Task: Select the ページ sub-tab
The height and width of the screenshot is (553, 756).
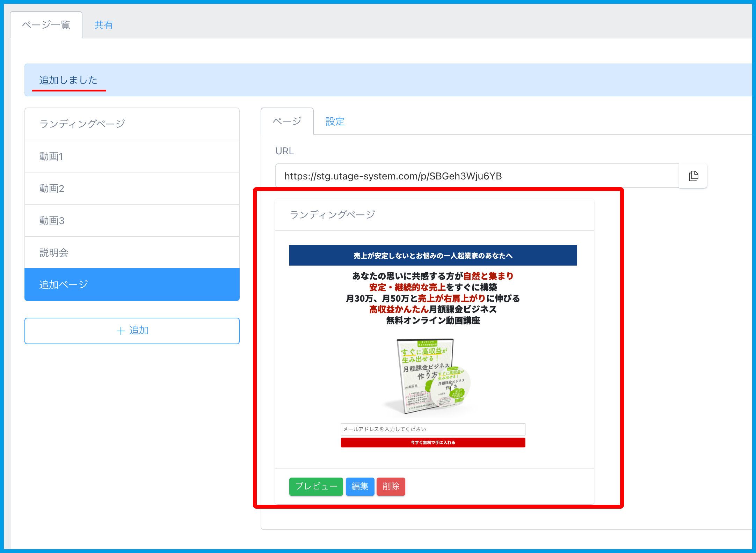Action: click(x=287, y=121)
